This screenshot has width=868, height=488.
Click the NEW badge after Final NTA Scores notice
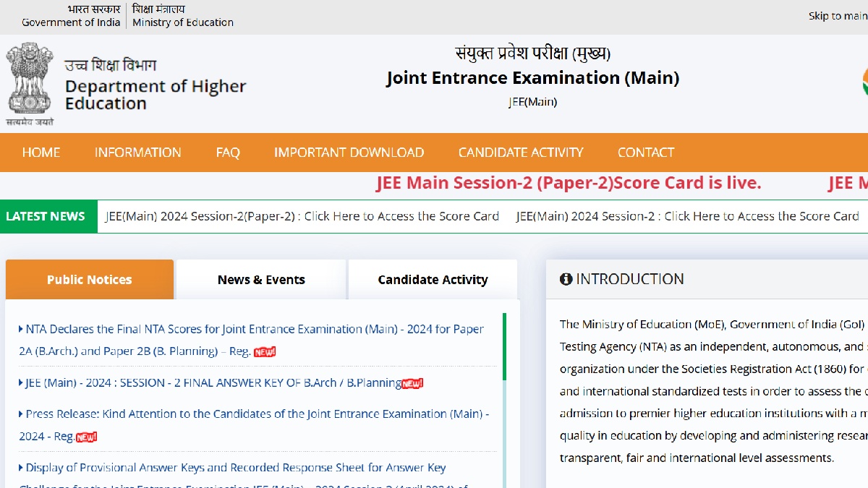[265, 352]
